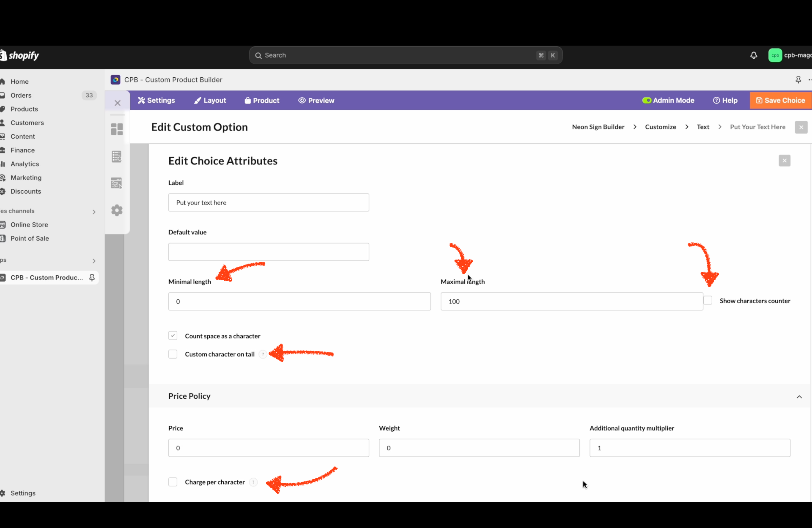Click help icon beside Charge per character
The width and height of the screenshot is (812, 528).
coord(253,482)
